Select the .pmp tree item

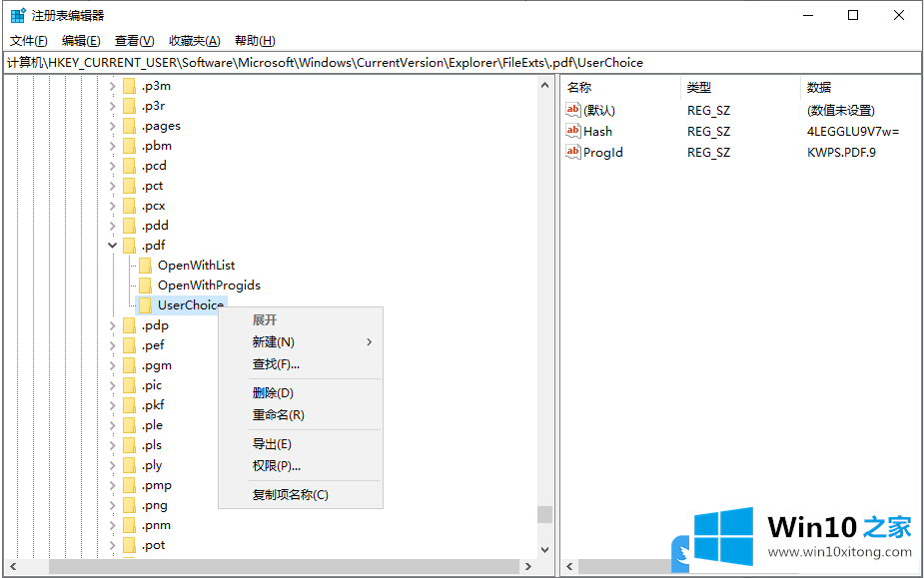(157, 485)
